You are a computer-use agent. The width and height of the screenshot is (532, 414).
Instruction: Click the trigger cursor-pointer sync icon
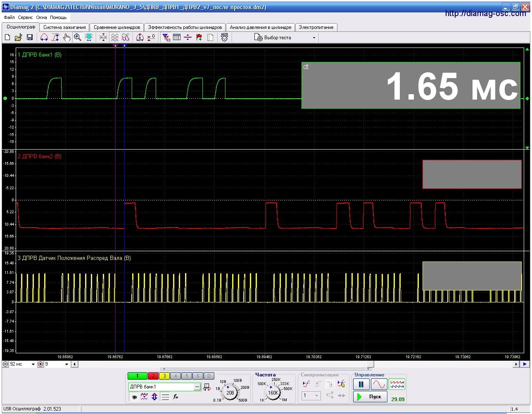[341, 384]
